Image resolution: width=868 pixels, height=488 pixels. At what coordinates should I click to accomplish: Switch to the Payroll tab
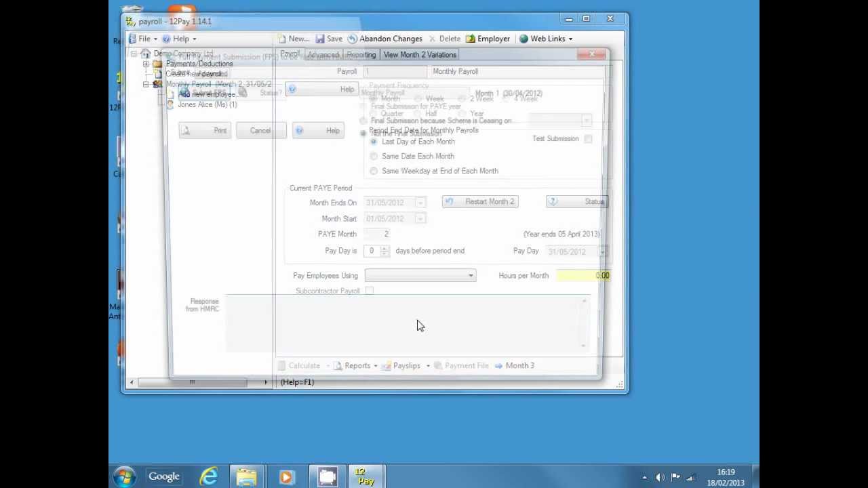click(x=290, y=54)
